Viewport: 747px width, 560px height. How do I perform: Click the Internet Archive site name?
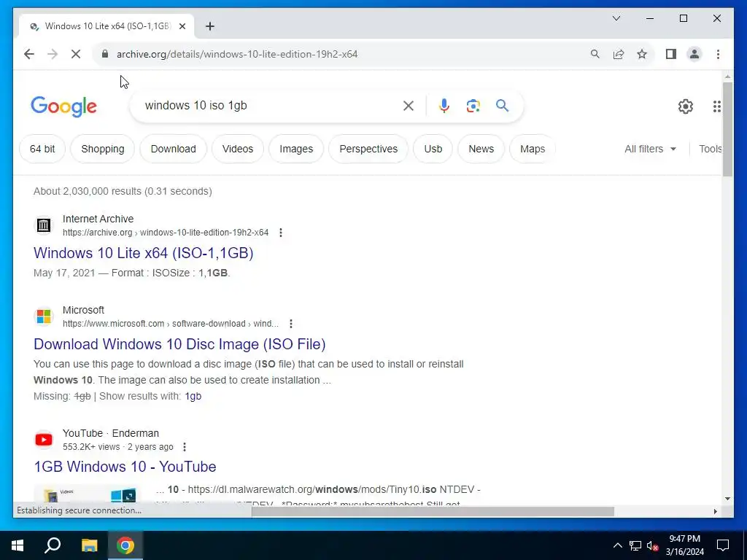pos(98,219)
